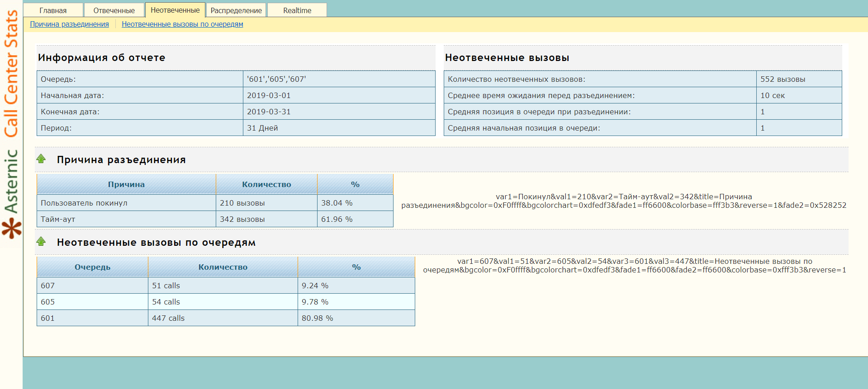Click Количество неотвеченных вызовов: label
Viewport: 868px width, 389px height.
(517, 79)
